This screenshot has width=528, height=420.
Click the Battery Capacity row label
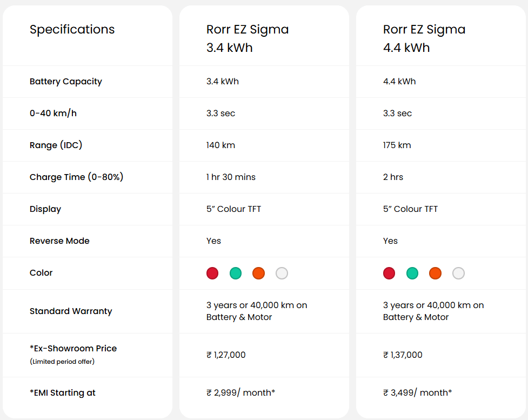[66, 82]
